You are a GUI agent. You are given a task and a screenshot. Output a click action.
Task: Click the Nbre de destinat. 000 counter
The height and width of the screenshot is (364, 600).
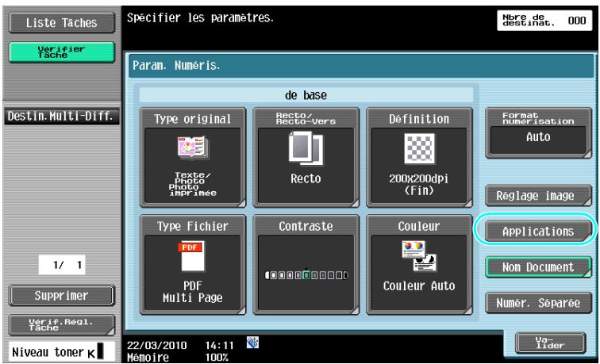click(544, 20)
